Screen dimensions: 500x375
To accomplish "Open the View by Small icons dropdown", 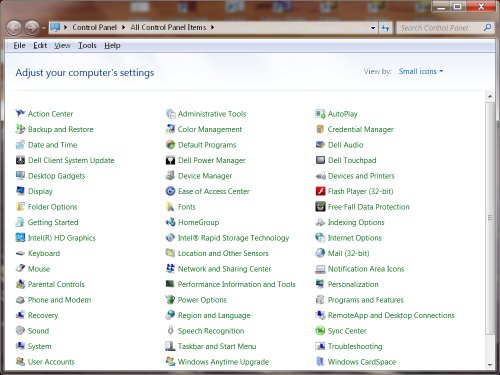I will [421, 71].
